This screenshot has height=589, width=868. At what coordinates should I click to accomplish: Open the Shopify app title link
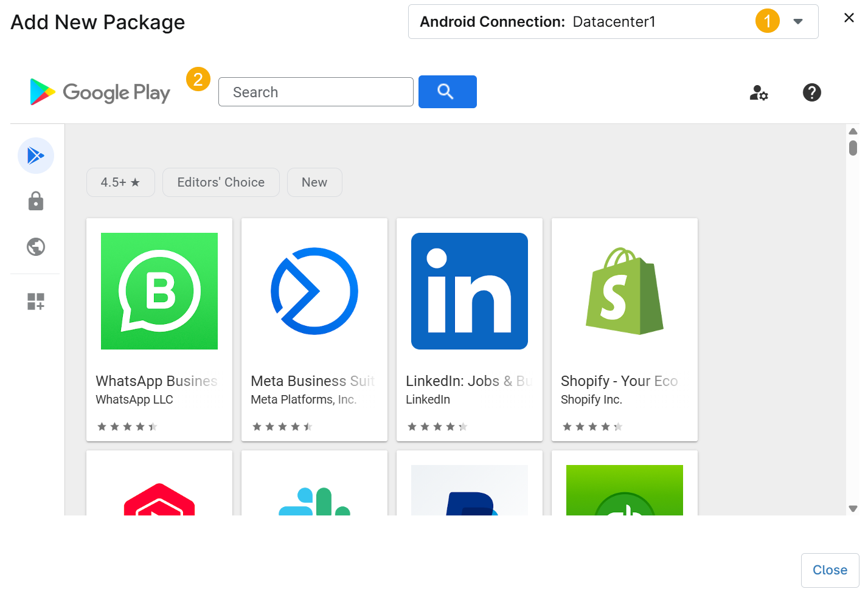(x=619, y=381)
